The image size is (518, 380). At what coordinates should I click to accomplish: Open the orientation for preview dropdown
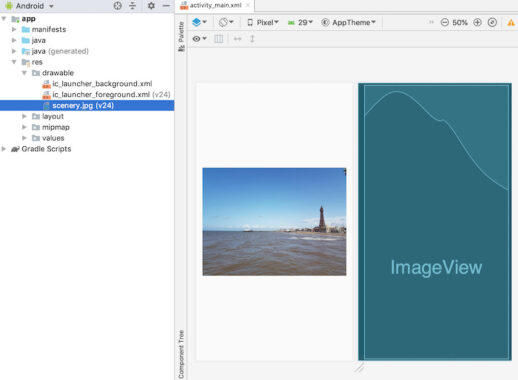coord(226,22)
